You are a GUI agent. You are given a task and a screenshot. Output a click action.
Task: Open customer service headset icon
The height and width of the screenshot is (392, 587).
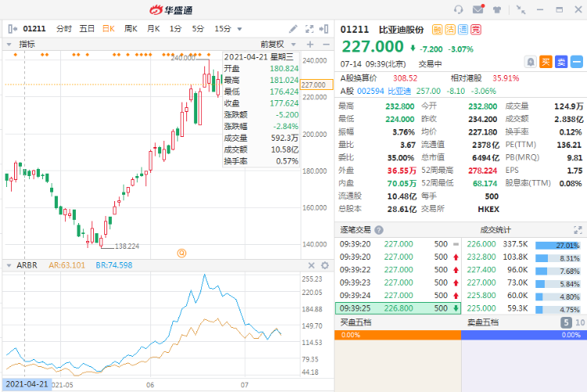pos(459,9)
